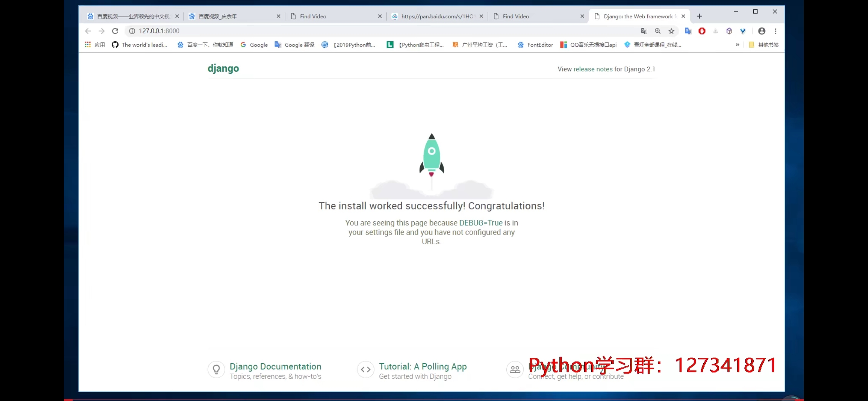Open Tutorial: A Polling App link
The height and width of the screenshot is (401, 868).
coord(423,366)
